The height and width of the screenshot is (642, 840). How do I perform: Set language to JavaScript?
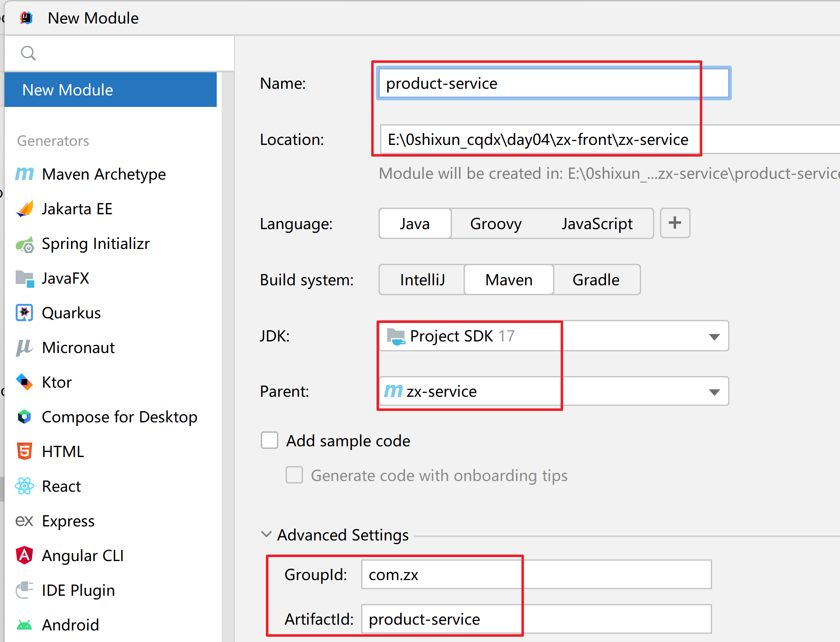[597, 224]
